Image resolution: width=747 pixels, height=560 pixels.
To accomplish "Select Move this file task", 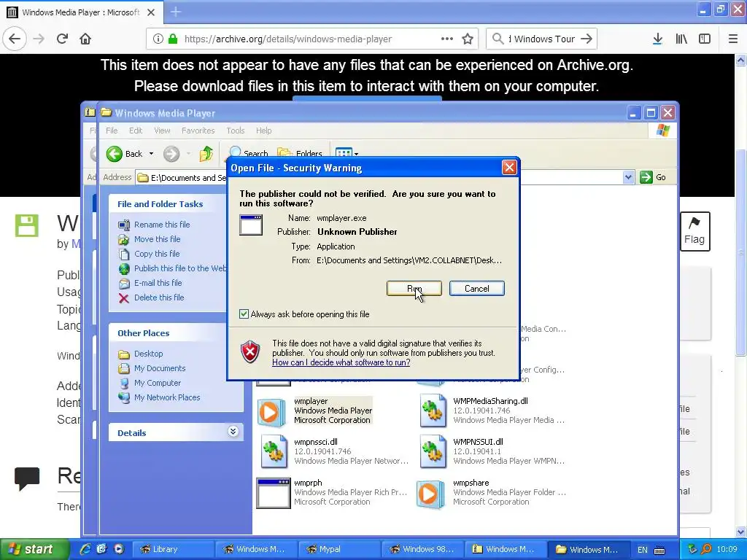I will (x=158, y=239).
